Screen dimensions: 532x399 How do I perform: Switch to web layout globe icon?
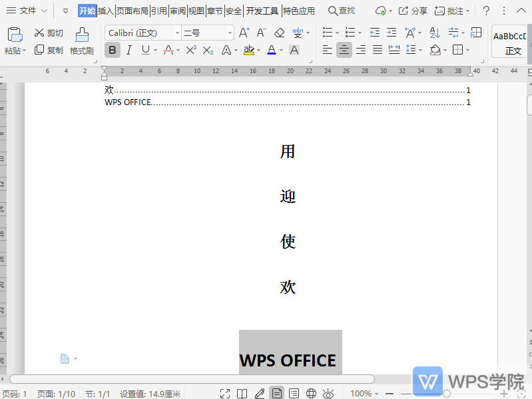tap(311, 394)
